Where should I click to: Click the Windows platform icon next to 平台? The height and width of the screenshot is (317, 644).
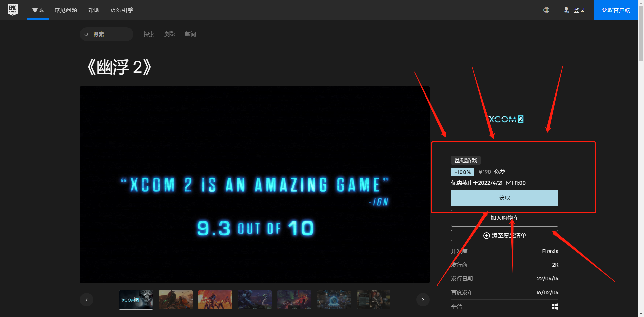click(x=554, y=306)
